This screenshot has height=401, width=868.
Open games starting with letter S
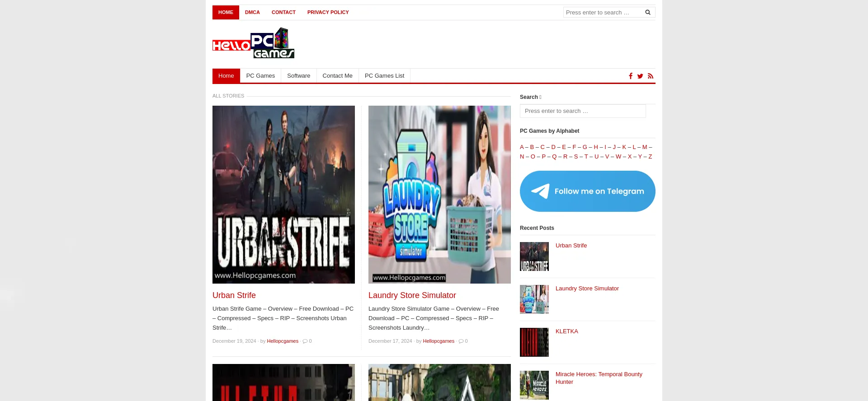click(576, 157)
